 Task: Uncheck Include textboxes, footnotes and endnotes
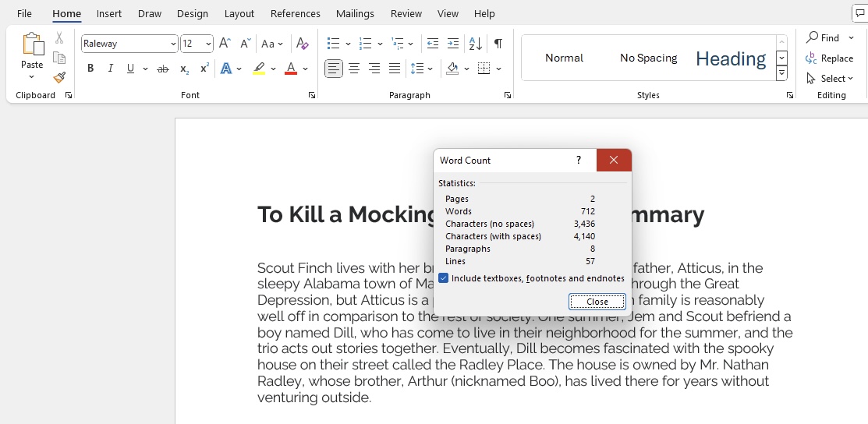444,278
